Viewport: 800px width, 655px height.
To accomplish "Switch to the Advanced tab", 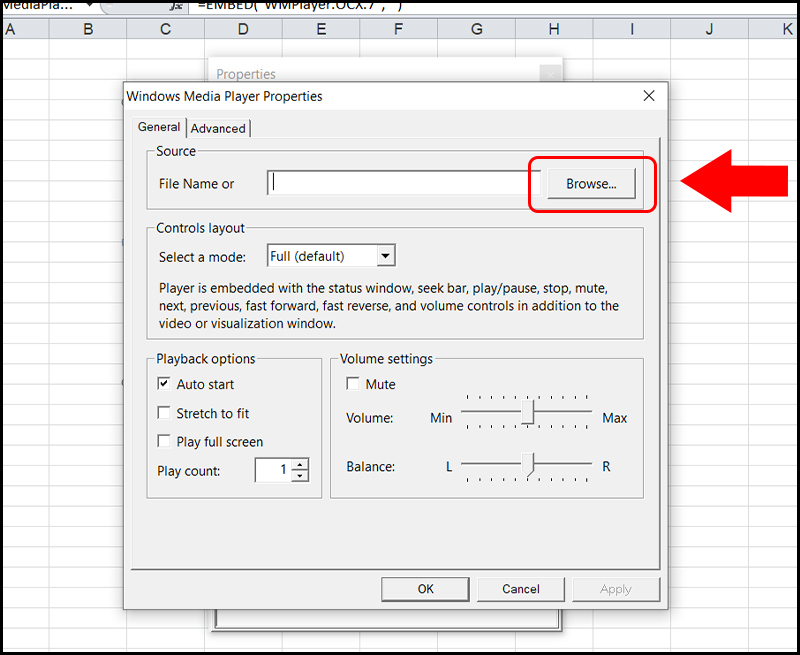I will (x=218, y=129).
